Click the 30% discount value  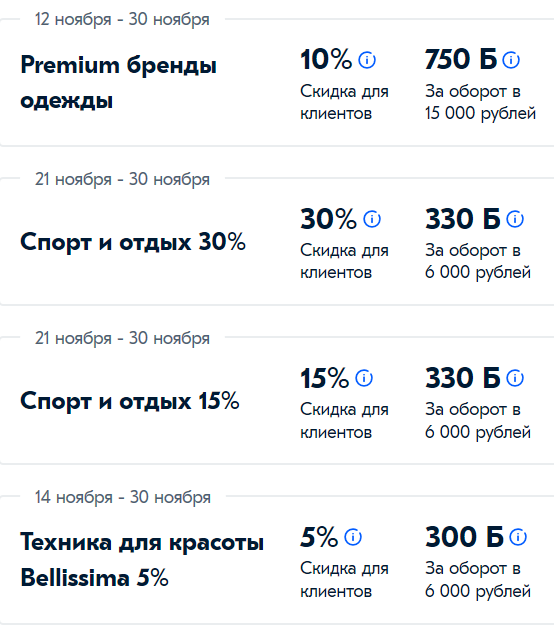pos(328,218)
